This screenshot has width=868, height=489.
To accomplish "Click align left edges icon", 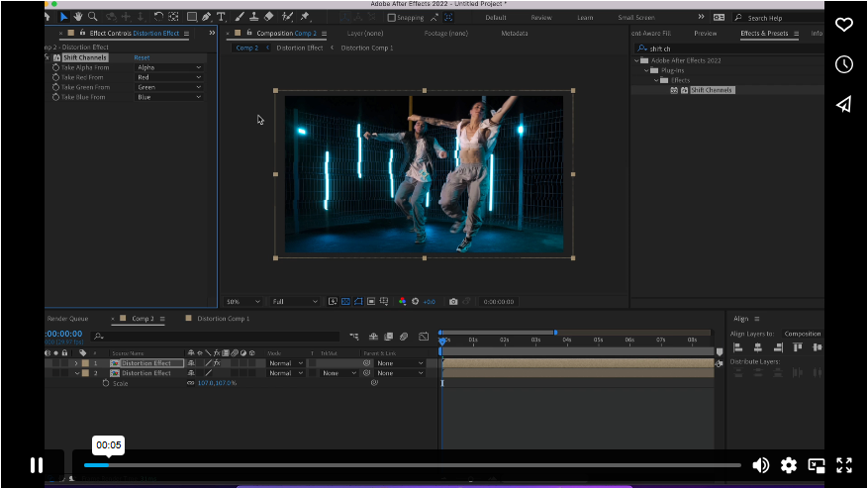I will tap(738, 347).
